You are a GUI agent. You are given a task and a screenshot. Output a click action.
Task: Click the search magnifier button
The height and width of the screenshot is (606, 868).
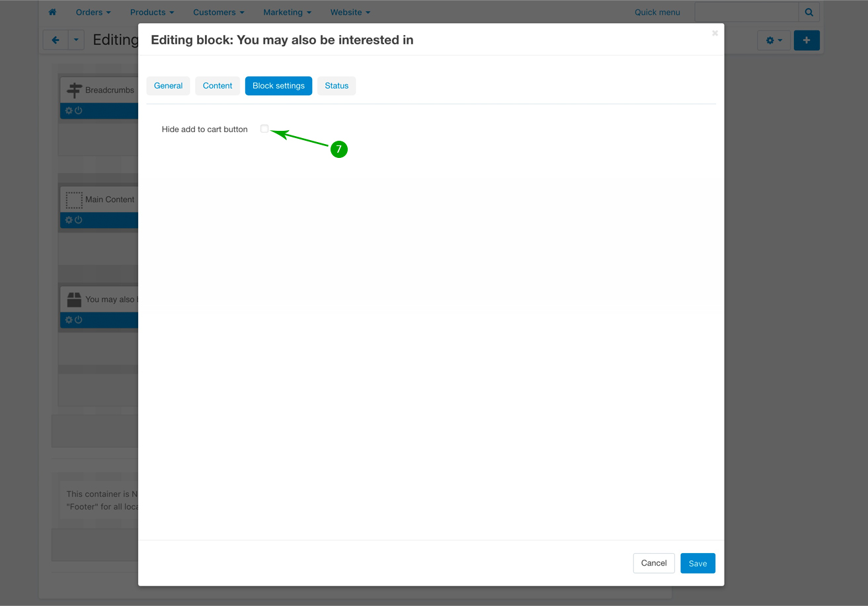[809, 12]
